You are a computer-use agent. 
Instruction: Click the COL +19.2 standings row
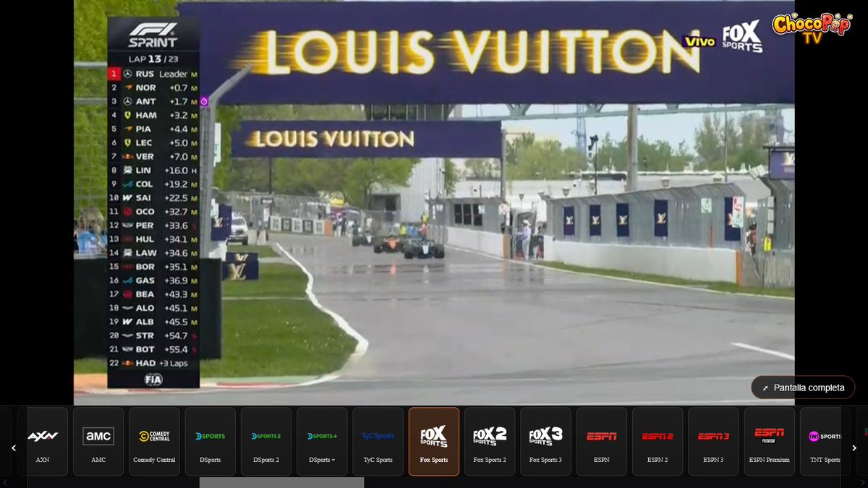tap(153, 184)
